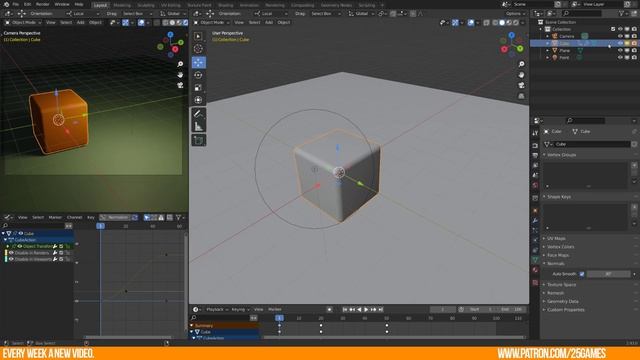Select the Cursor tool in main viewport toolbar

[198, 49]
